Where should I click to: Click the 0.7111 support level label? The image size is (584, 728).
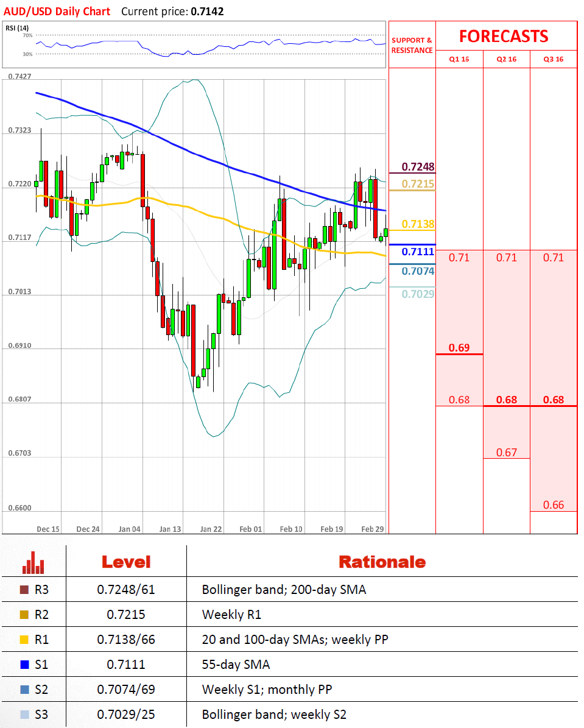(x=418, y=252)
